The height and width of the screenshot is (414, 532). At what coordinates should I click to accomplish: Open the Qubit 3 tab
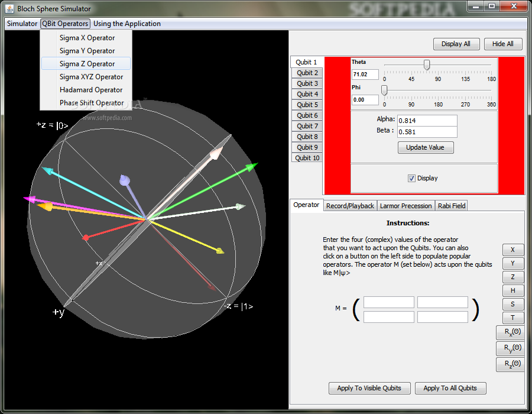(x=307, y=83)
